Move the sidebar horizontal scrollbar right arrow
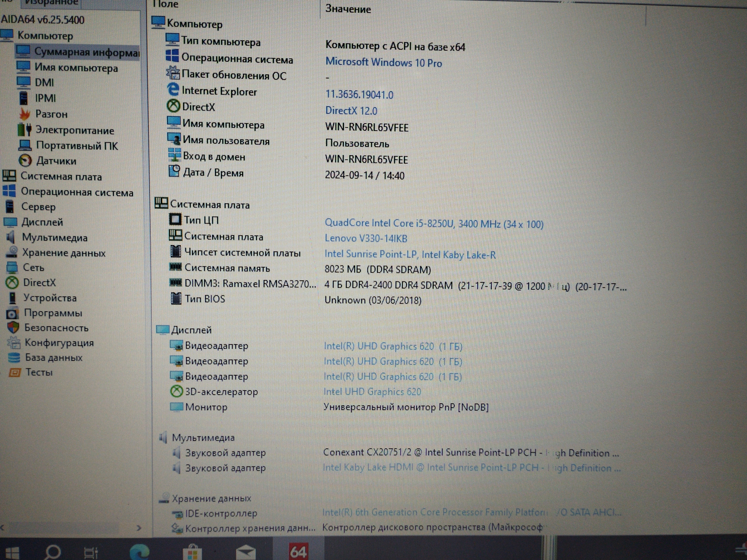 [139, 528]
